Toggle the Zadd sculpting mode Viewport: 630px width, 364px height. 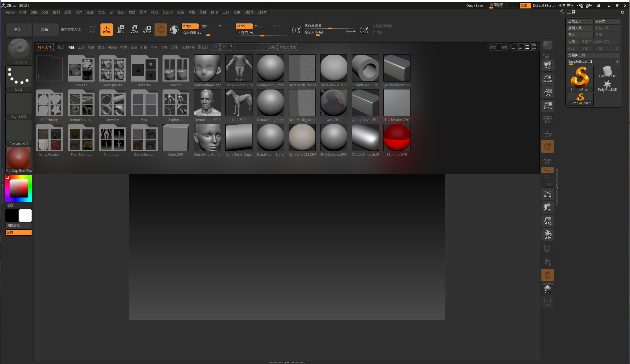pyautogui.click(x=244, y=26)
